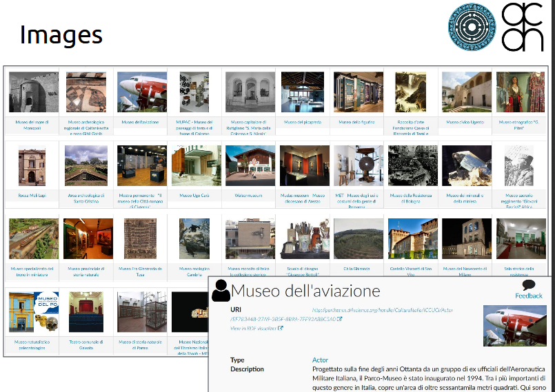Click external icon next to View in RDF visualizer
Screen dimensions: 555x392
pyautogui.click(x=281, y=328)
